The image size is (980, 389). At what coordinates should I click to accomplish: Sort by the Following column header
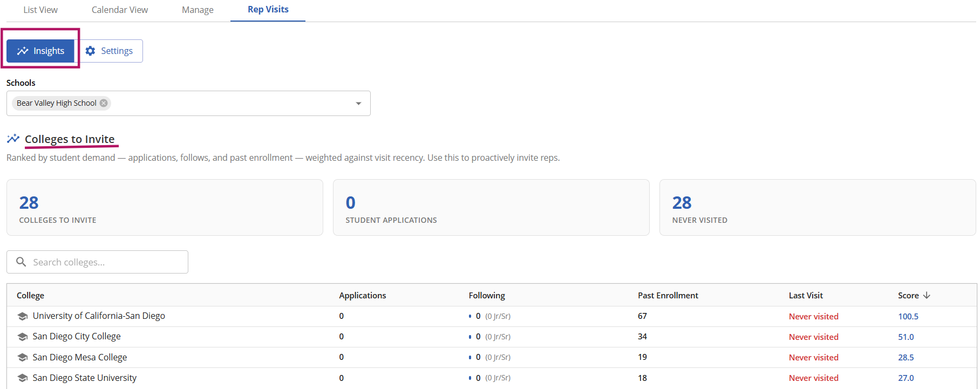(487, 295)
